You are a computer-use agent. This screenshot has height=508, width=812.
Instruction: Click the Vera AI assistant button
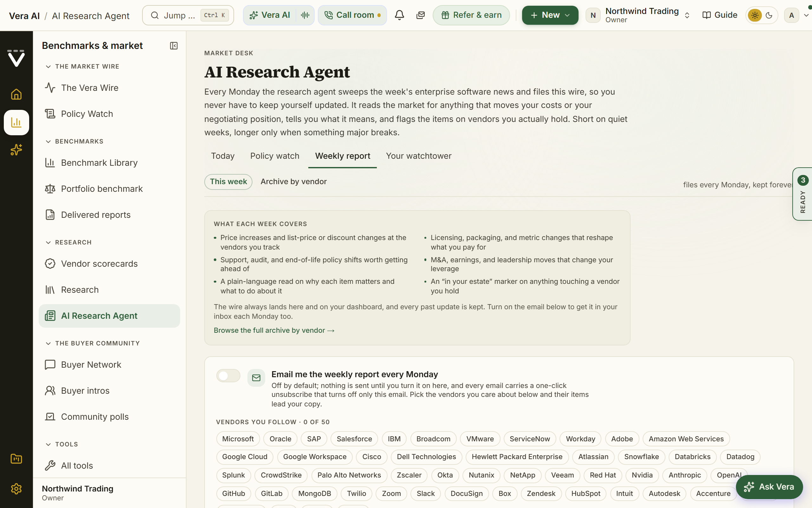(x=269, y=15)
